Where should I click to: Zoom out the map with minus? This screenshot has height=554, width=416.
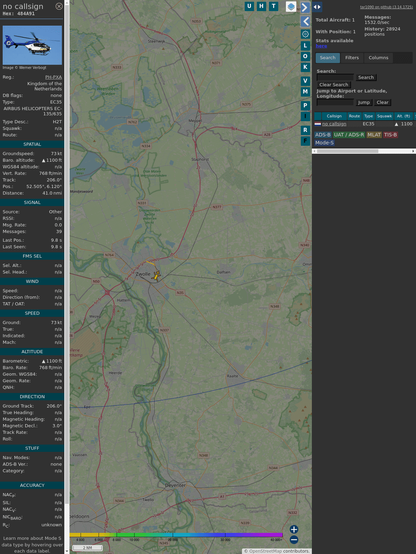pos(294,540)
